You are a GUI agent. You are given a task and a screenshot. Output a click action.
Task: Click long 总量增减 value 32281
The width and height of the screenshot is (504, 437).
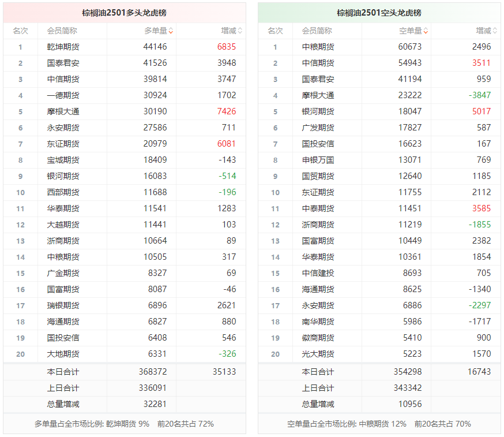[x=155, y=404]
